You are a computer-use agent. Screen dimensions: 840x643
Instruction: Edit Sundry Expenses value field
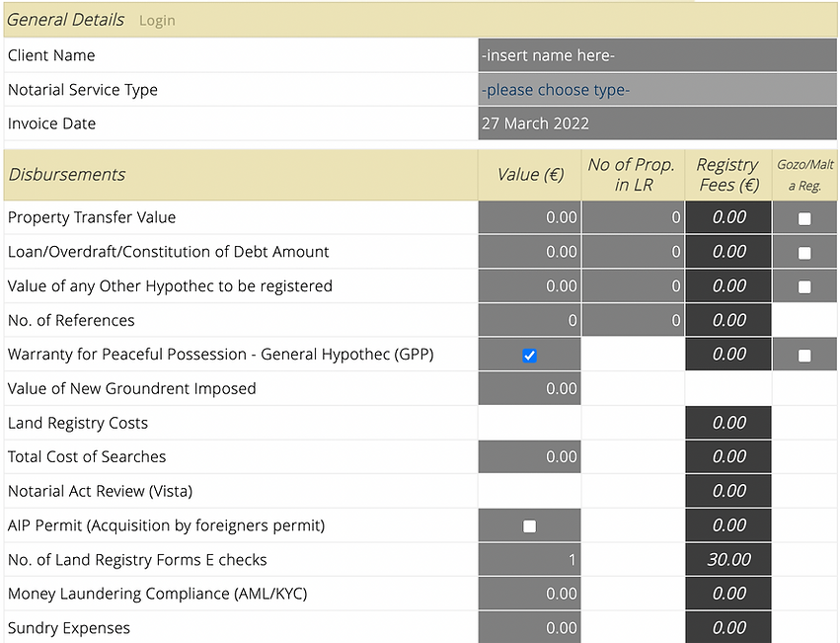[529, 627]
